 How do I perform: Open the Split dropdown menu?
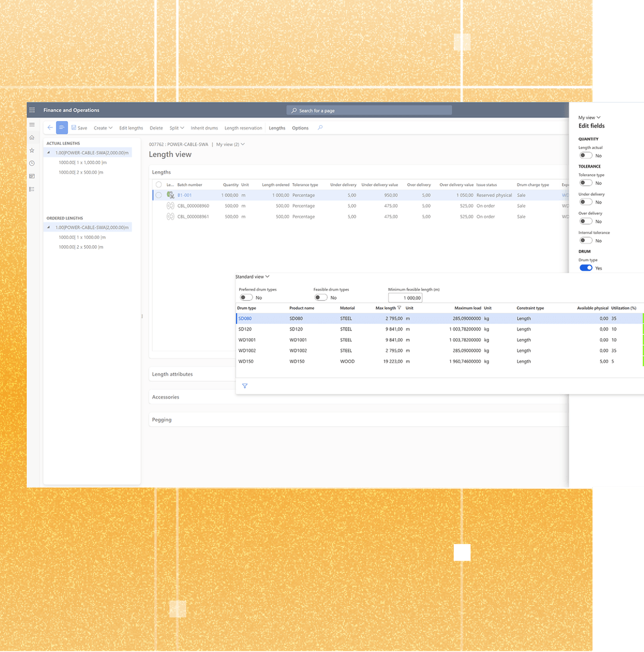(177, 128)
